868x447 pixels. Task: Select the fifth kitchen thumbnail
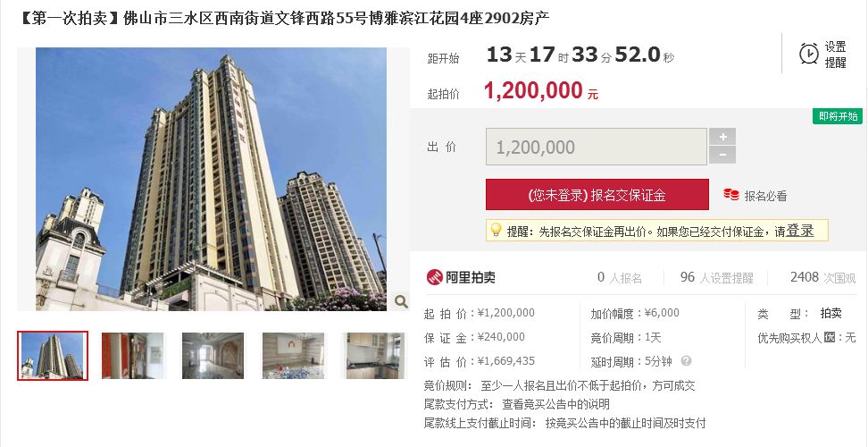373,356
